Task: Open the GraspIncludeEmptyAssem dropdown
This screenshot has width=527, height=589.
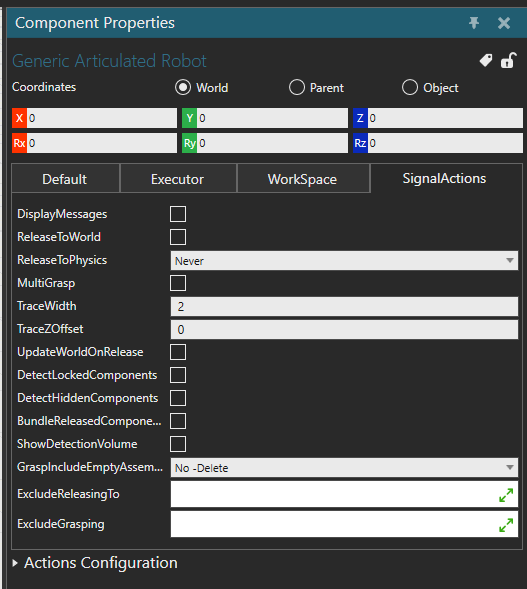Action: point(344,468)
